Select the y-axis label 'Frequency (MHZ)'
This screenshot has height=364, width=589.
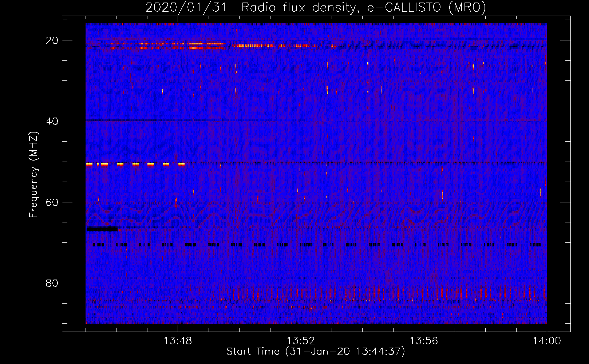click(x=33, y=175)
